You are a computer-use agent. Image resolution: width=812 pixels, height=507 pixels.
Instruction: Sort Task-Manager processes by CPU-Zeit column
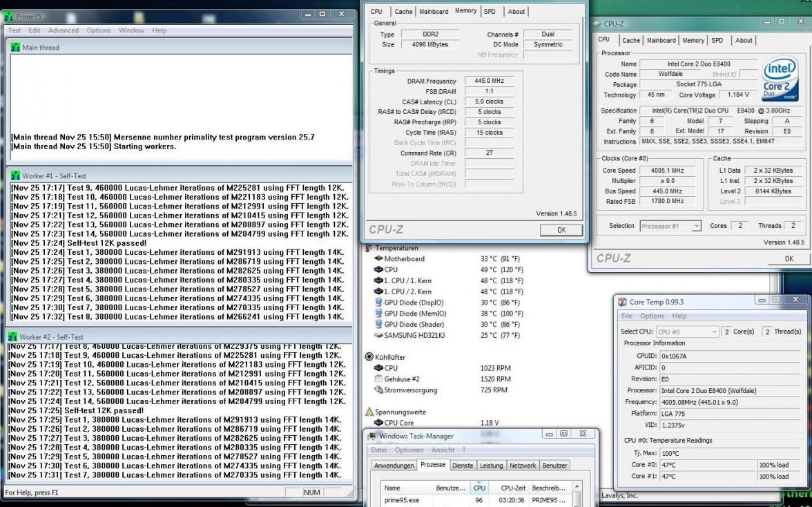click(514, 488)
